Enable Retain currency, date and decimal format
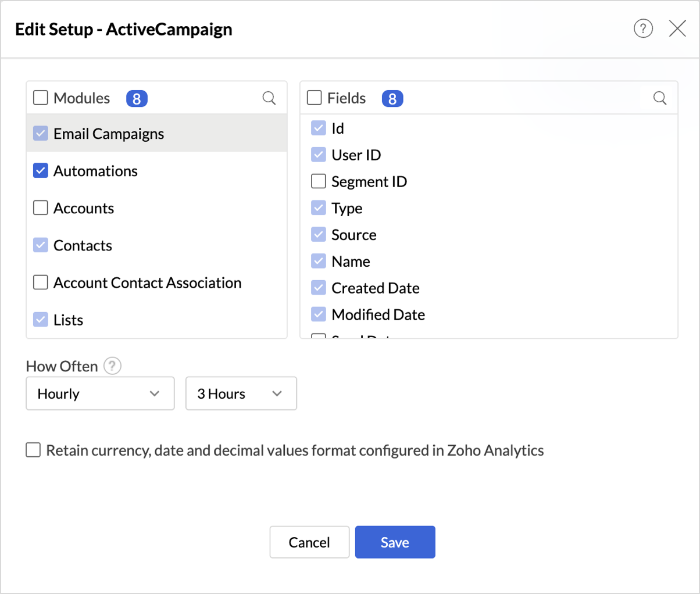 pos(33,450)
